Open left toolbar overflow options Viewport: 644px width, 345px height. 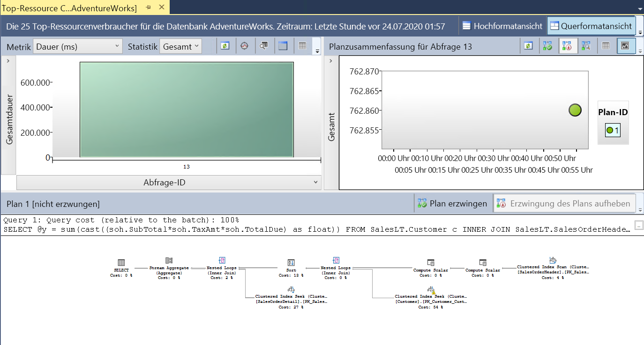point(317,51)
